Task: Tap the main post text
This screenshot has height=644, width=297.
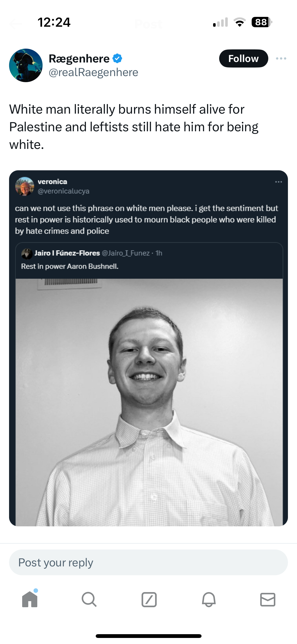Action: tap(134, 127)
